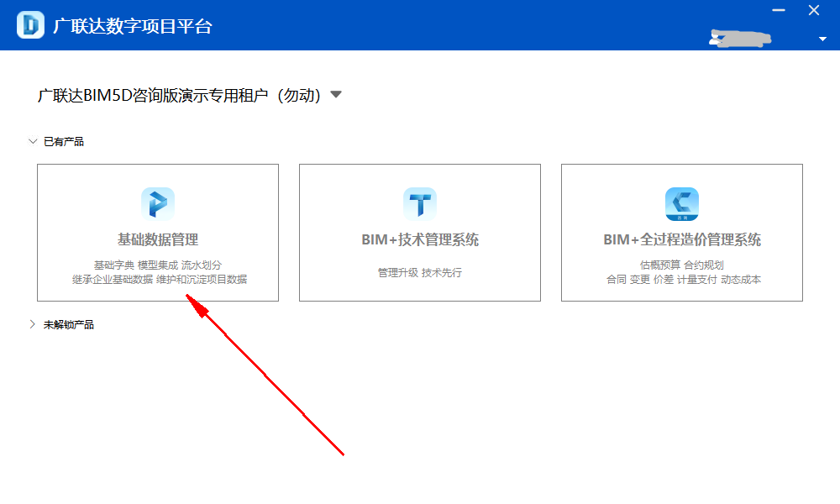This screenshot has height=504, width=840.
Task: Open the 基础数据管理 product icon
Action: pyautogui.click(x=158, y=203)
